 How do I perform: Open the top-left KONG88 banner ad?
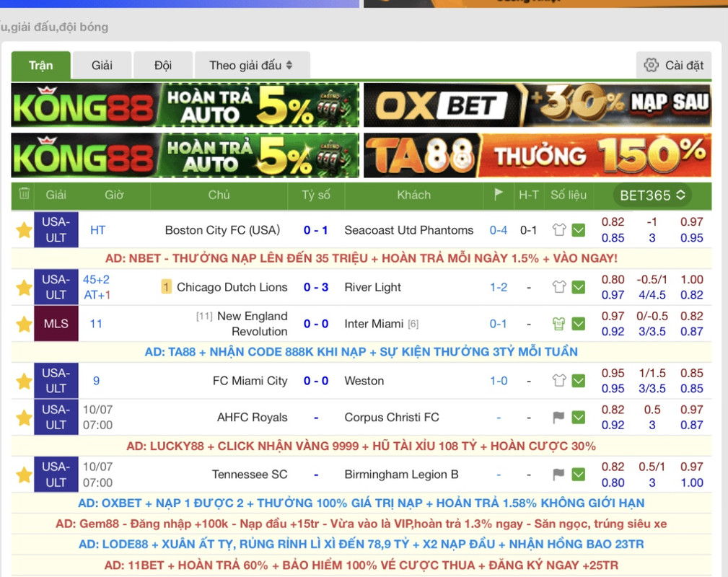[185, 105]
